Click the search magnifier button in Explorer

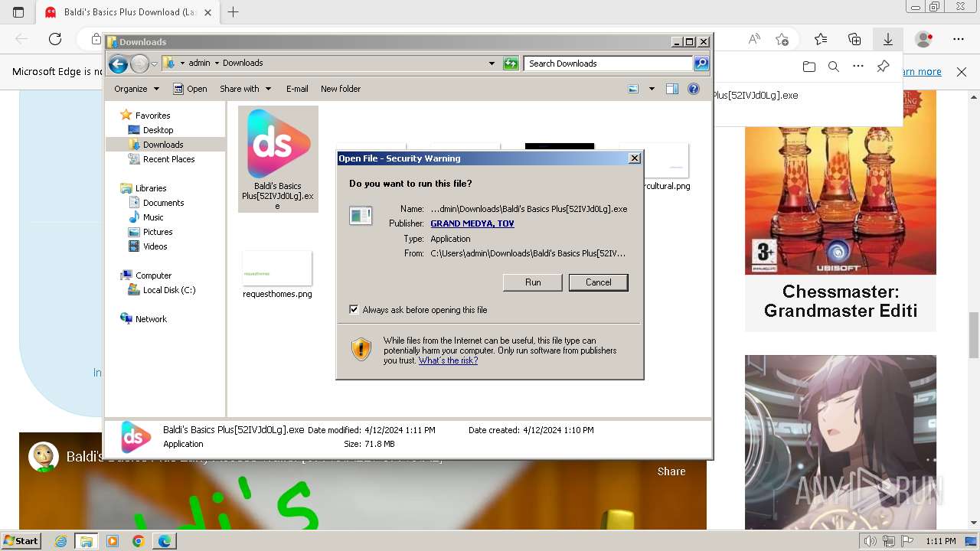click(701, 64)
